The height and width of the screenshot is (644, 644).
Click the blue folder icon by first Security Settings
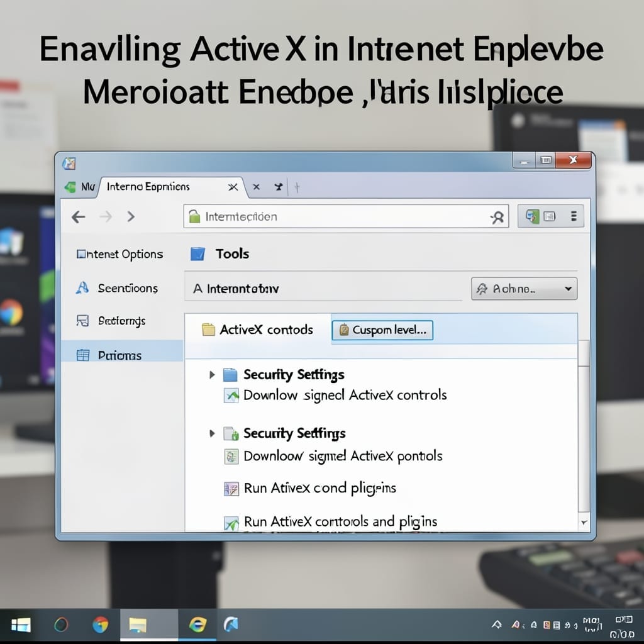pyautogui.click(x=230, y=375)
